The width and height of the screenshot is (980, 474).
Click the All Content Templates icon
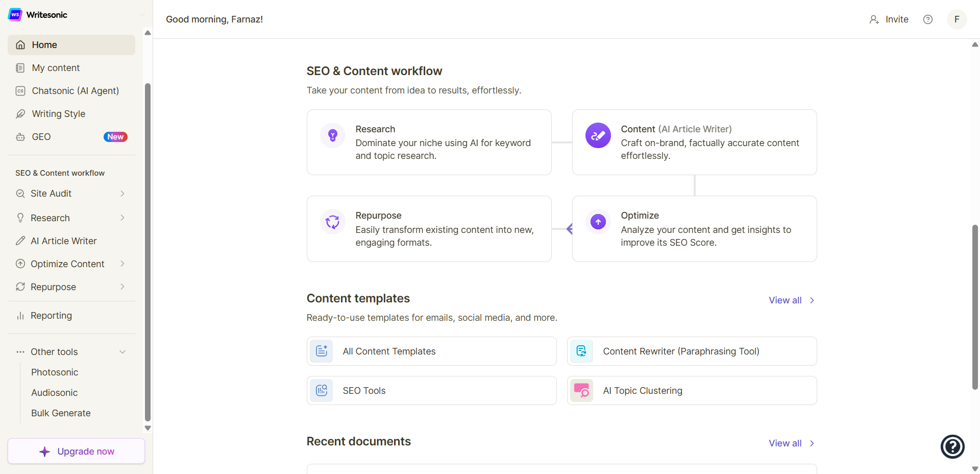coord(322,351)
